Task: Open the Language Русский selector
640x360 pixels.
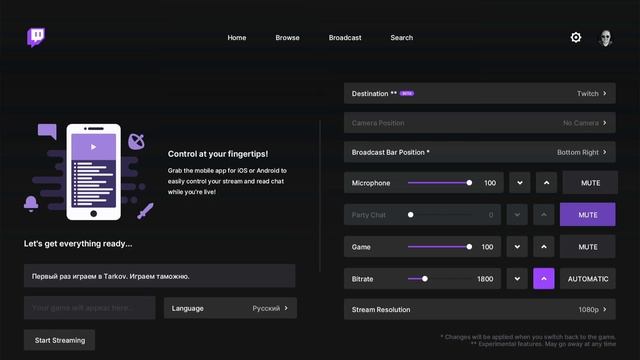Action: click(x=230, y=308)
